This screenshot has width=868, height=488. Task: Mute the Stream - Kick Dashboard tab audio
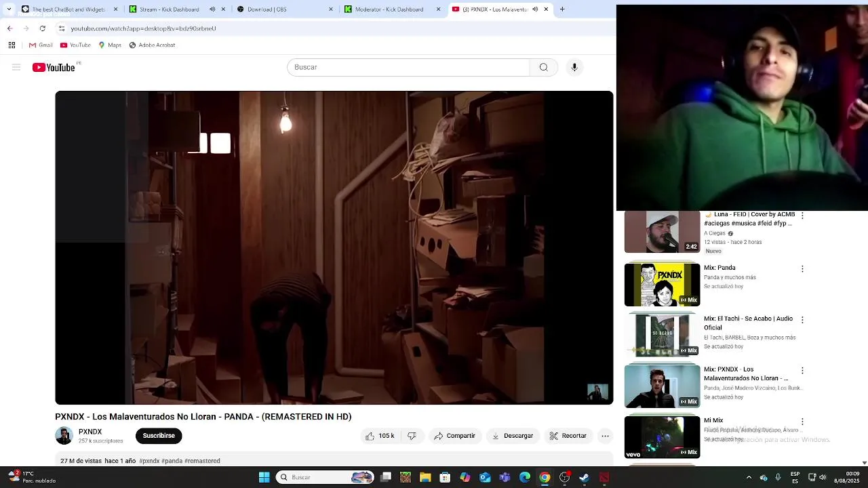[x=212, y=9]
